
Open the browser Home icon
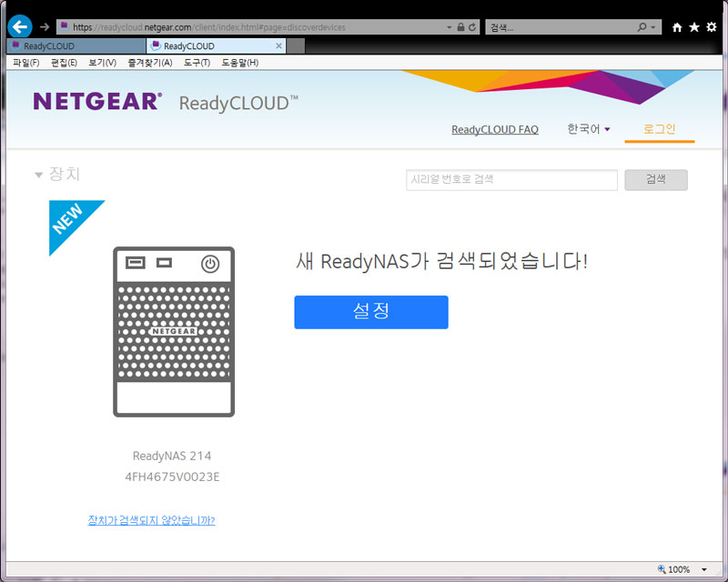click(677, 27)
